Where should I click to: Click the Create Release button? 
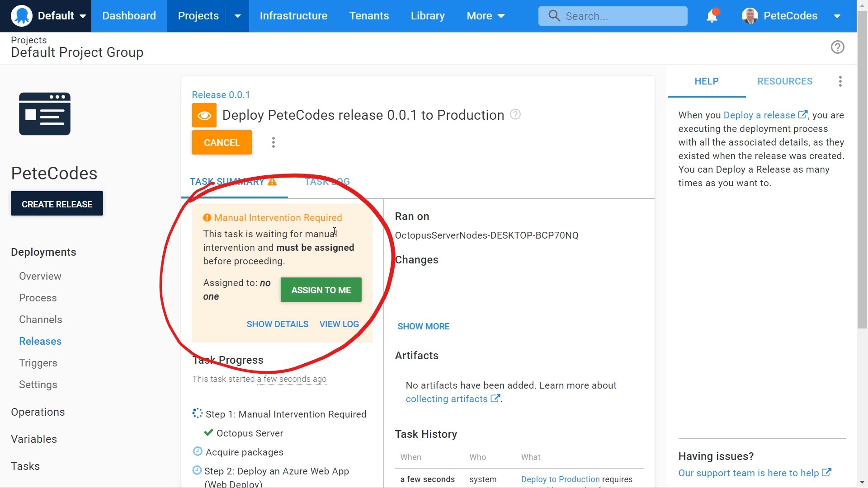click(x=57, y=203)
